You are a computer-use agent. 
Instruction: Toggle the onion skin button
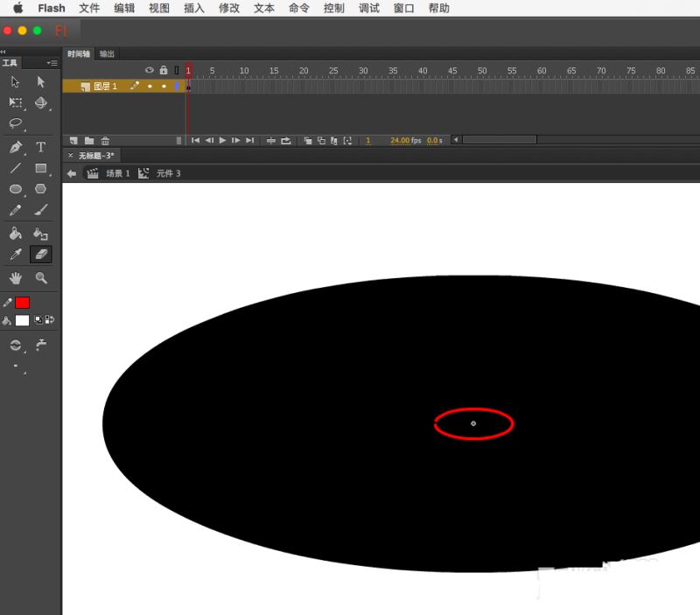pyautogui.click(x=308, y=141)
